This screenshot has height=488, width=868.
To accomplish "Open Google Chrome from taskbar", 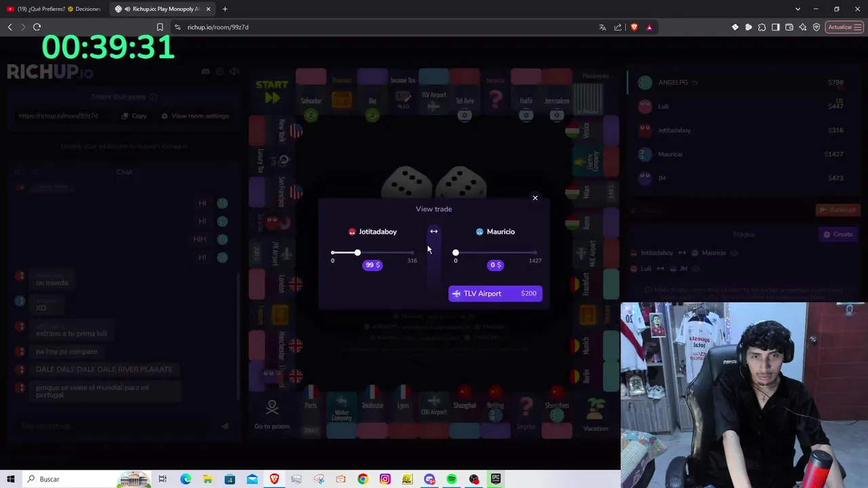I will pos(363,479).
